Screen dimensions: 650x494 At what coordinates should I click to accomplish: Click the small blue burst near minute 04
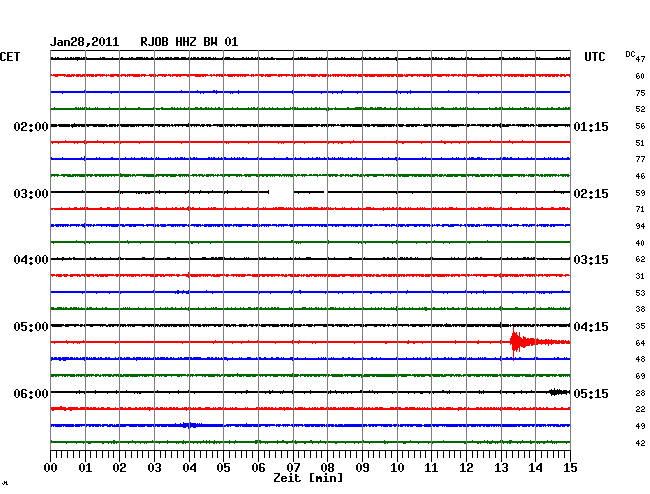pos(190,425)
